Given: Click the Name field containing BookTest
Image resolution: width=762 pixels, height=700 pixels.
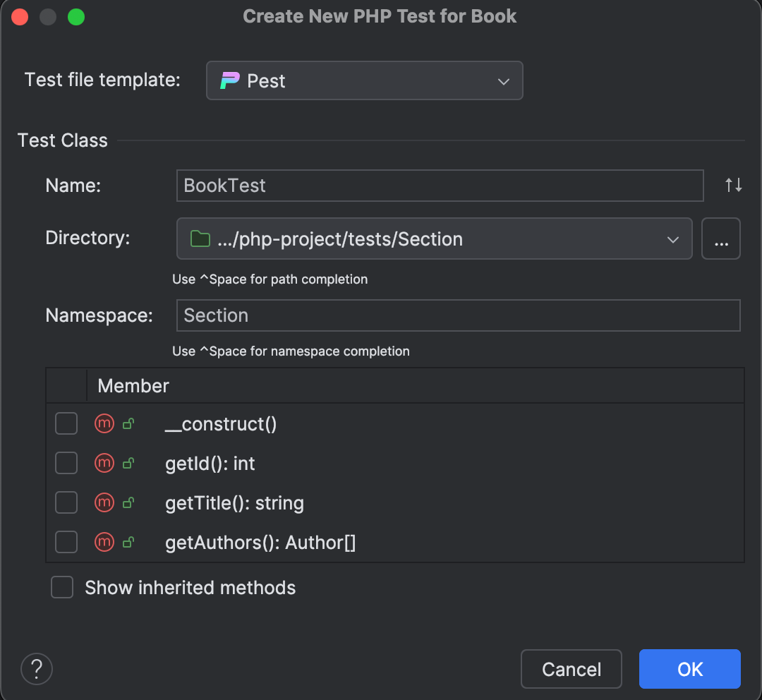Looking at the screenshot, I should pos(440,186).
